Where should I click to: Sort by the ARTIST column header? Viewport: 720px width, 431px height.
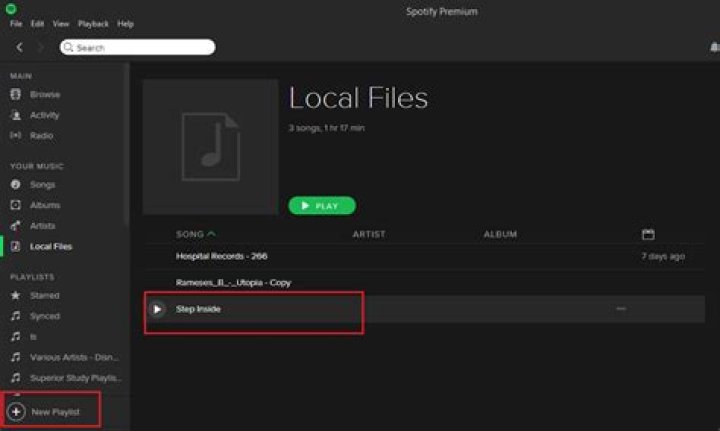point(369,235)
